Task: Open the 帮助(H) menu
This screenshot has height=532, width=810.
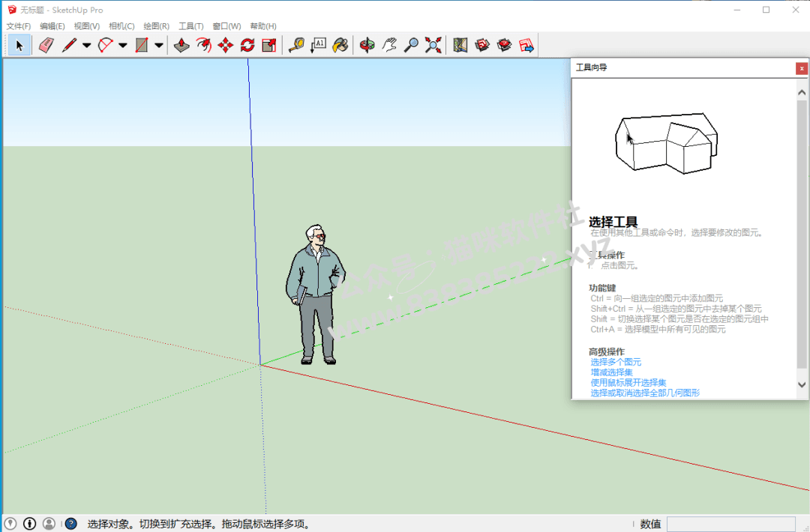Action: tap(263, 25)
